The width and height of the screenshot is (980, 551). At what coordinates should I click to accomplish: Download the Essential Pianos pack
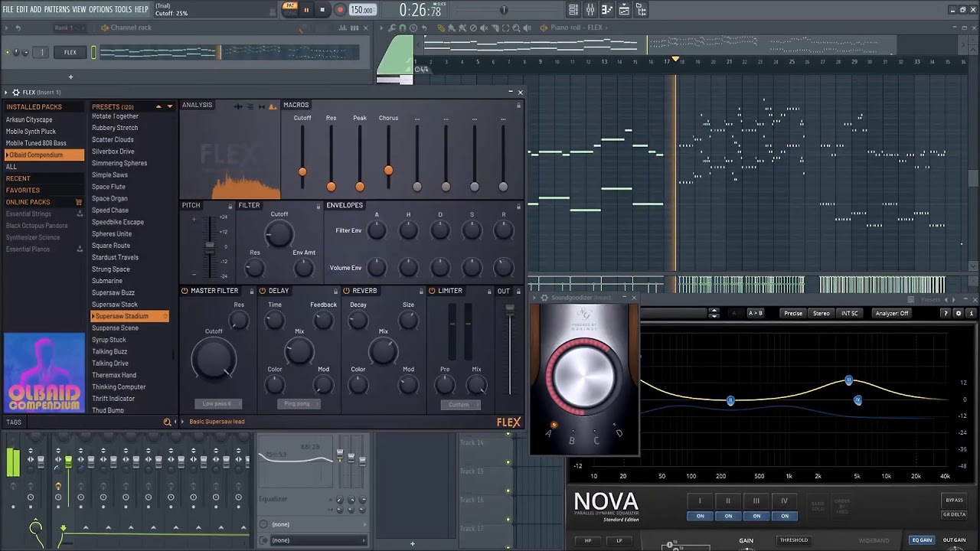(80, 249)
